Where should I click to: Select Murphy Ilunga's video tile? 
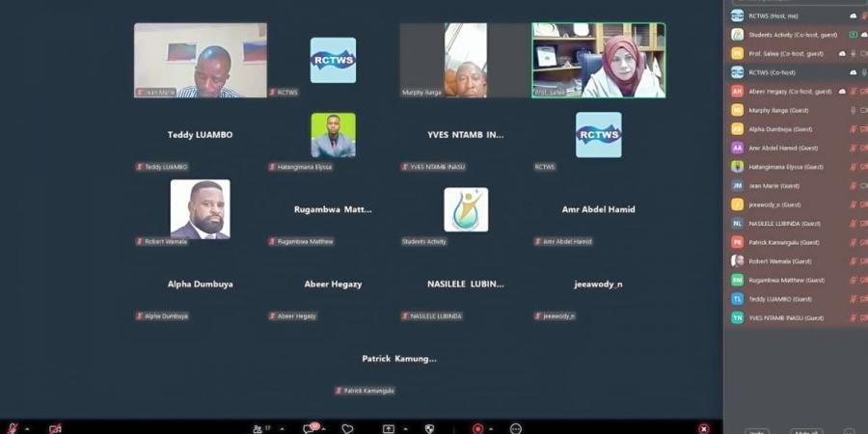click(x=466, y=61)
